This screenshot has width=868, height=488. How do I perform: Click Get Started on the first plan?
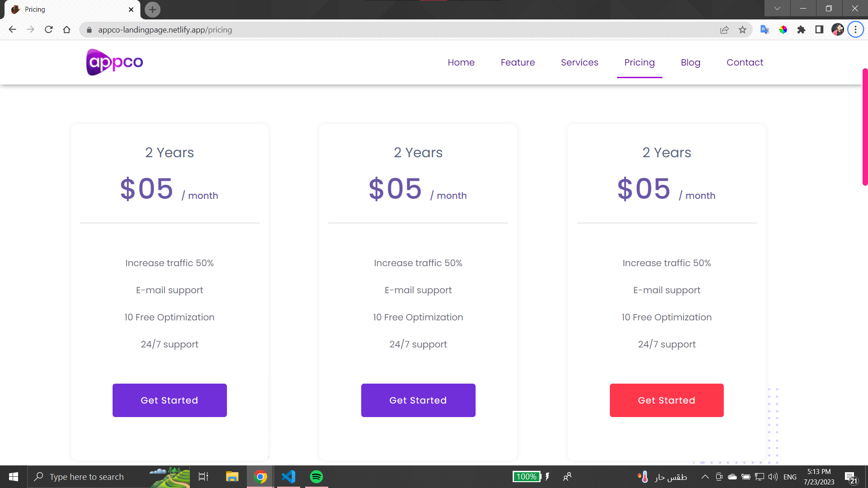pos(170,400)
